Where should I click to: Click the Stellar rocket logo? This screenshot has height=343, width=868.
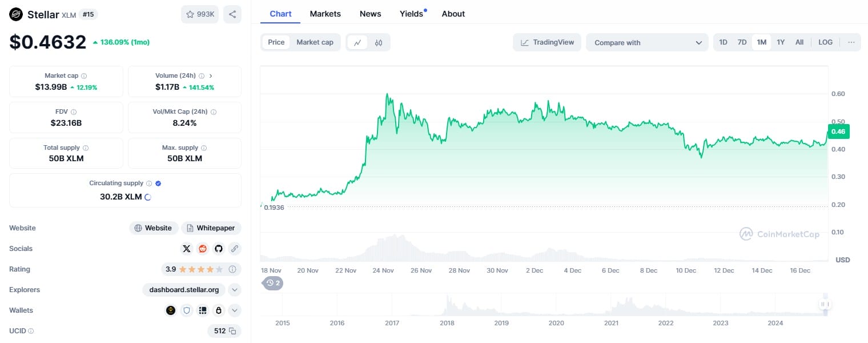pos(16,15)
